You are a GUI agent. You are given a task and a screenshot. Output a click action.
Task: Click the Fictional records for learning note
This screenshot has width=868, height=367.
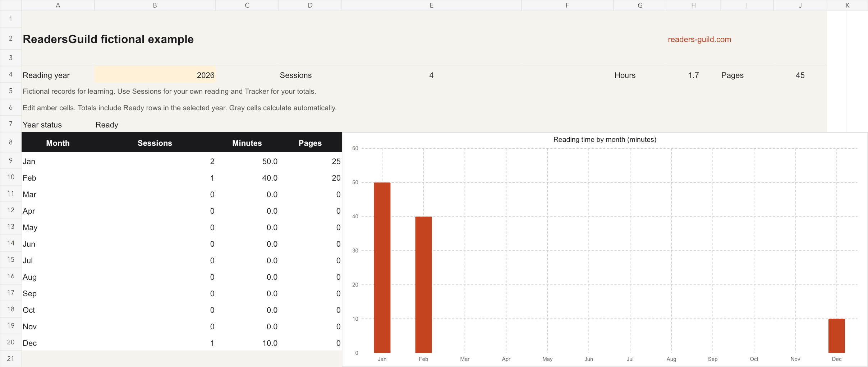(169, 92)
